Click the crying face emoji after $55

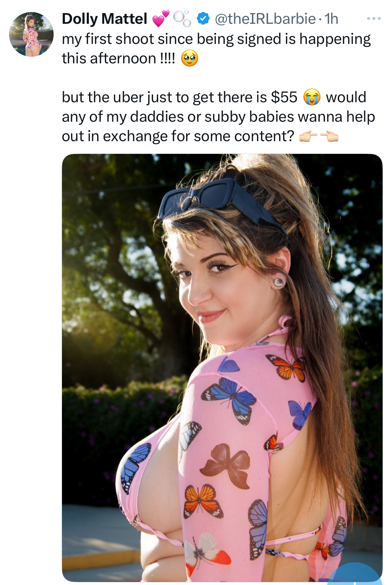pos(312,97)
